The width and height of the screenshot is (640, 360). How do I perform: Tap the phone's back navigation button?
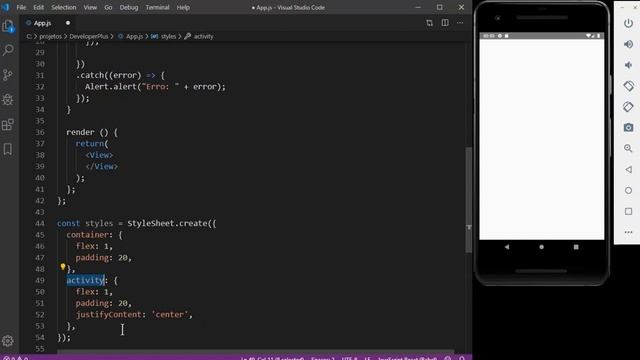pos(507,247)
